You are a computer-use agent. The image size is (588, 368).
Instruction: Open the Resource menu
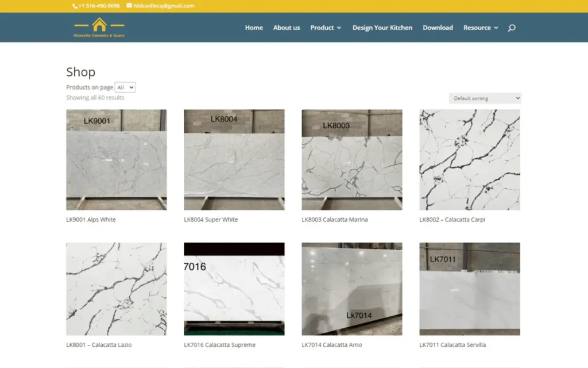point(477,28)
